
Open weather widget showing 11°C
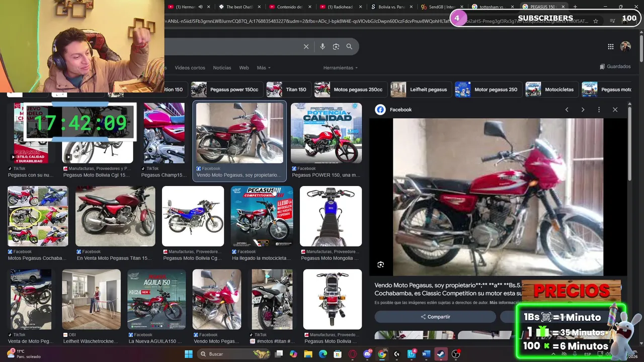(x=23, y=354)
